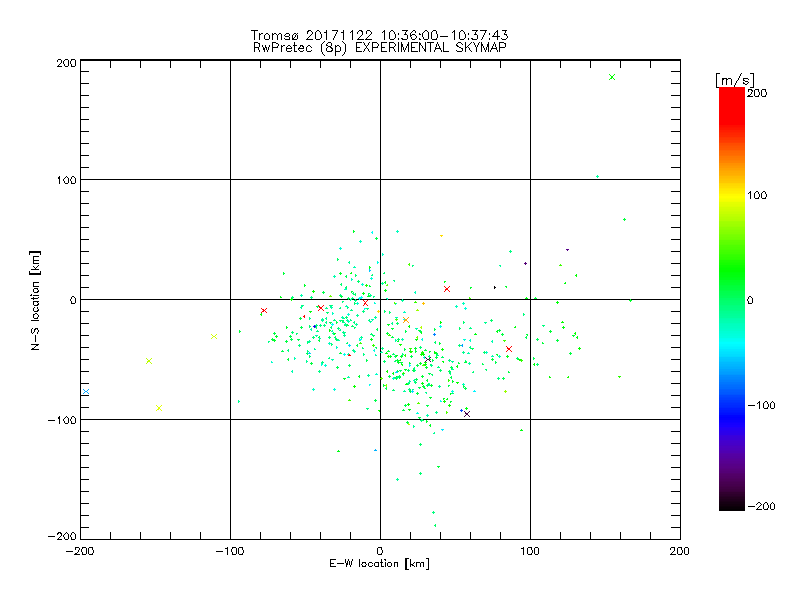
Task: Click the subtitle "RwPretec (8p) EXPERIMENTAL SKYMAP"
Action: (x=380, y=48)
